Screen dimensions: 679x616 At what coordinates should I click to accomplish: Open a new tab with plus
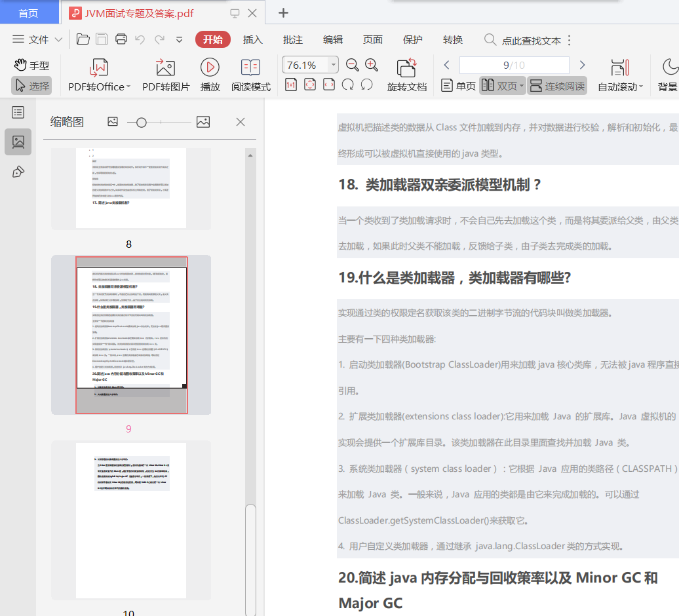point(283,13)
